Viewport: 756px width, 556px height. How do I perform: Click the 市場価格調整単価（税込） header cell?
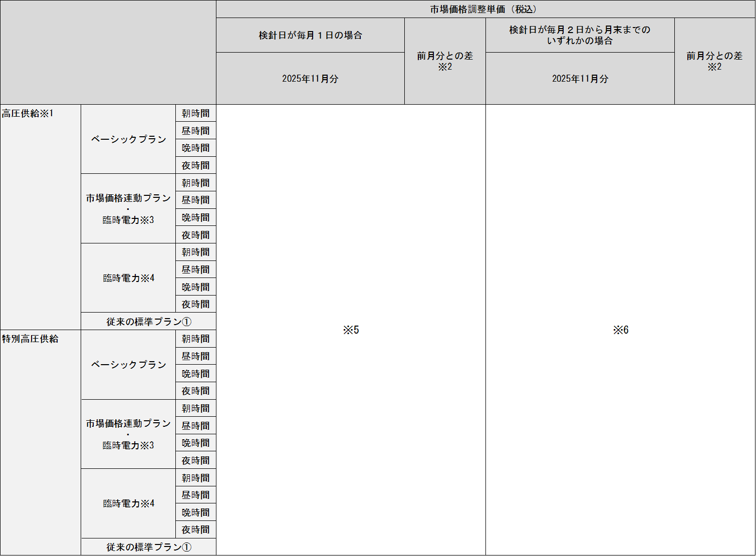(x=485, y=10)
